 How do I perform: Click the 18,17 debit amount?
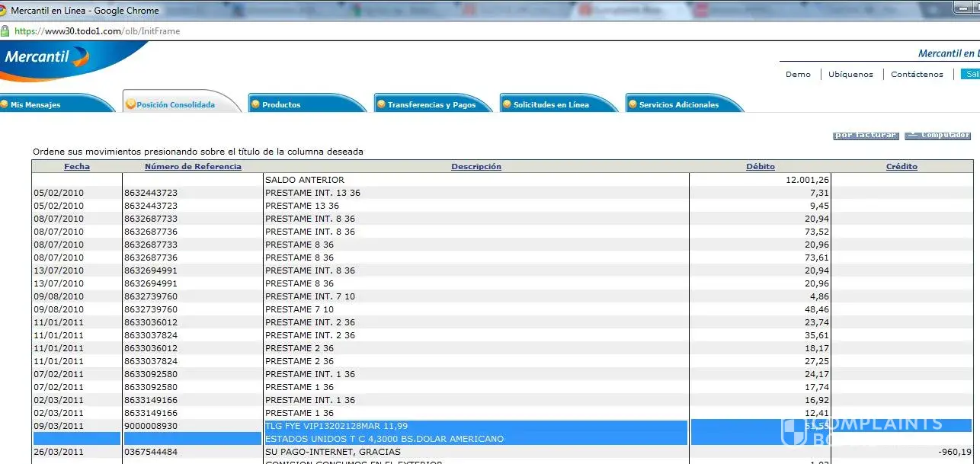point(816,348)
